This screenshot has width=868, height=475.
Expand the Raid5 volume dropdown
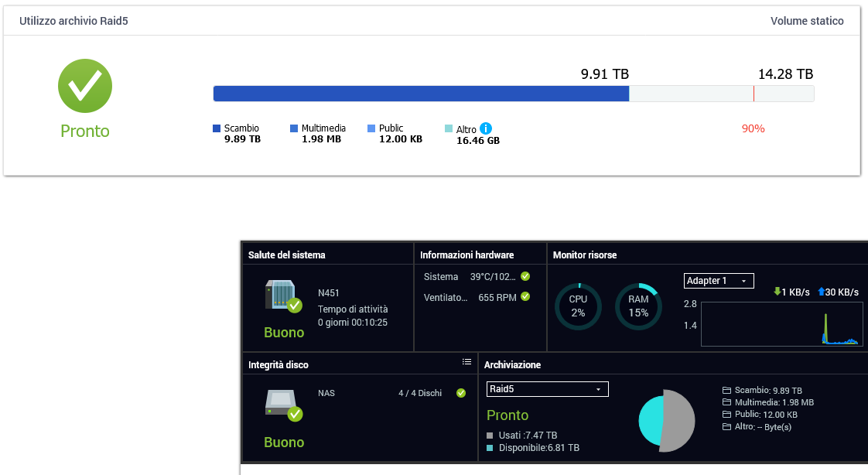547,389
